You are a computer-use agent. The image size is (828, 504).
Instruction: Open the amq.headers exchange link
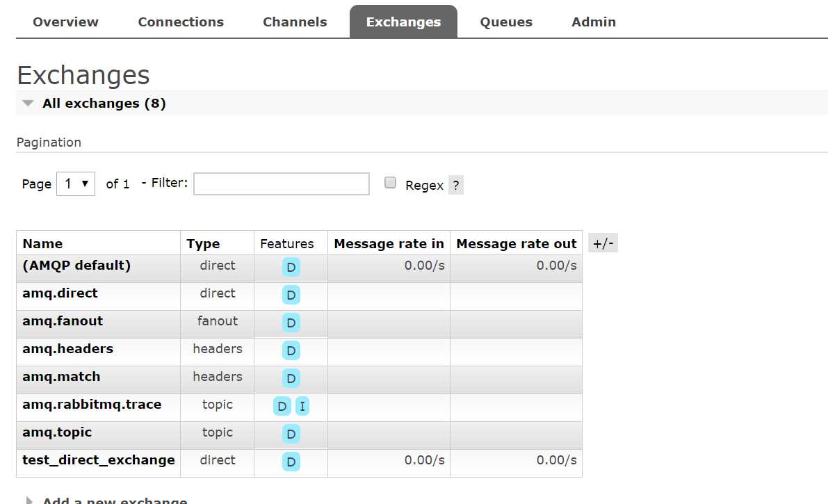pyautogui.click(x=67, y=349)
